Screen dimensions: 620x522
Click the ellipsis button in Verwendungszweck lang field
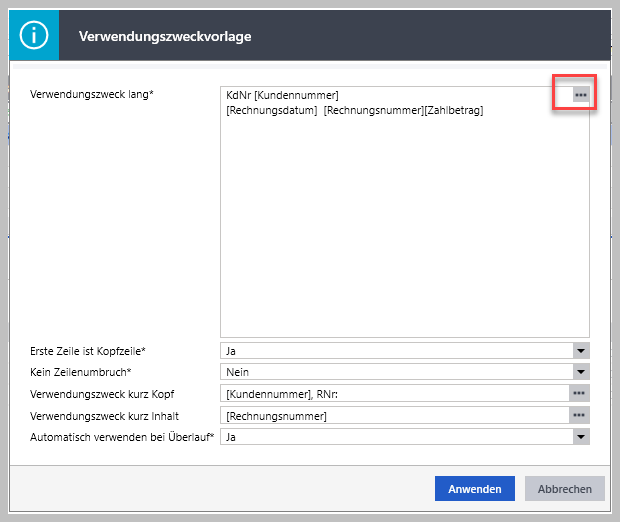(x=581, y=95)
